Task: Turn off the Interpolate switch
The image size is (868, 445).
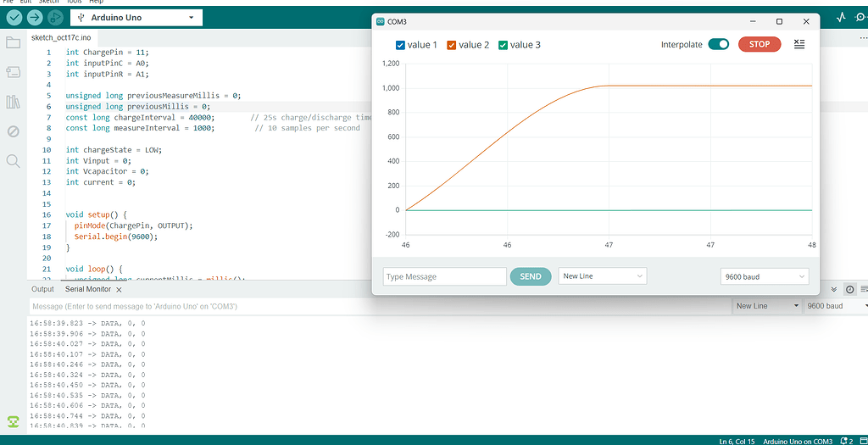Action: [719, 44]
